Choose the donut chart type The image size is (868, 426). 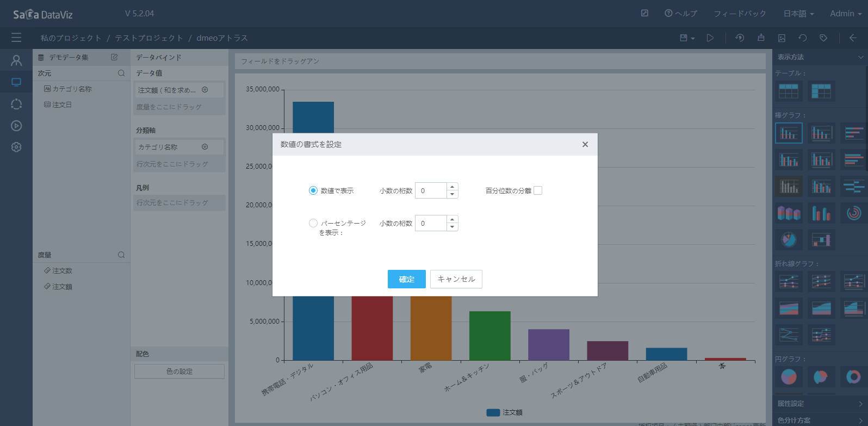click(854, 376)
